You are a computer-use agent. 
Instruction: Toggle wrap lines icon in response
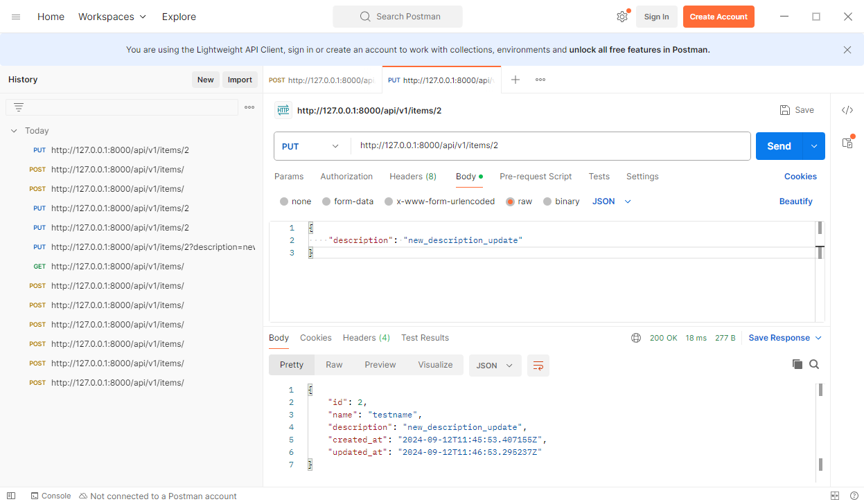[x=538, y=366]
